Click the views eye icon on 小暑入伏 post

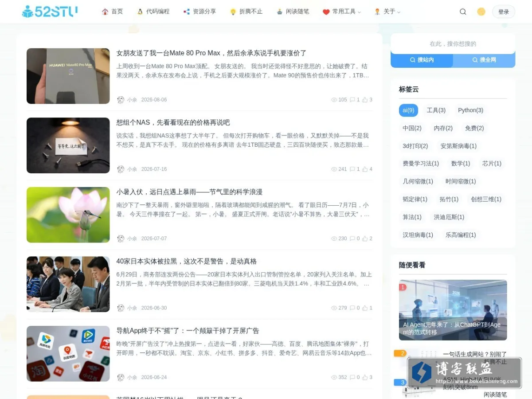pos(334,239)
